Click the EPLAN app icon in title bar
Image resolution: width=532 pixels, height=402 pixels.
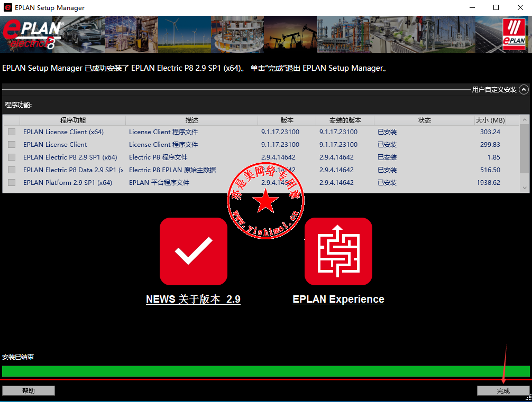[7, 7]
